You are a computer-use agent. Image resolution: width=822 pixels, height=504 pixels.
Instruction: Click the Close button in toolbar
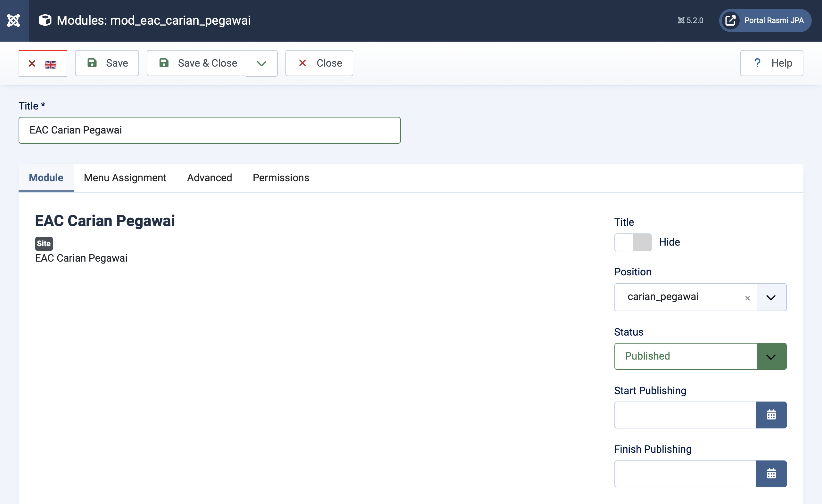click(319, 63)
